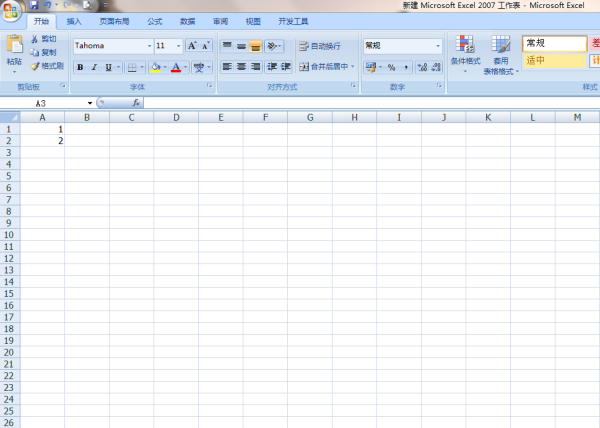
Task: Center cell text horizontally
Action: point(241,67)
